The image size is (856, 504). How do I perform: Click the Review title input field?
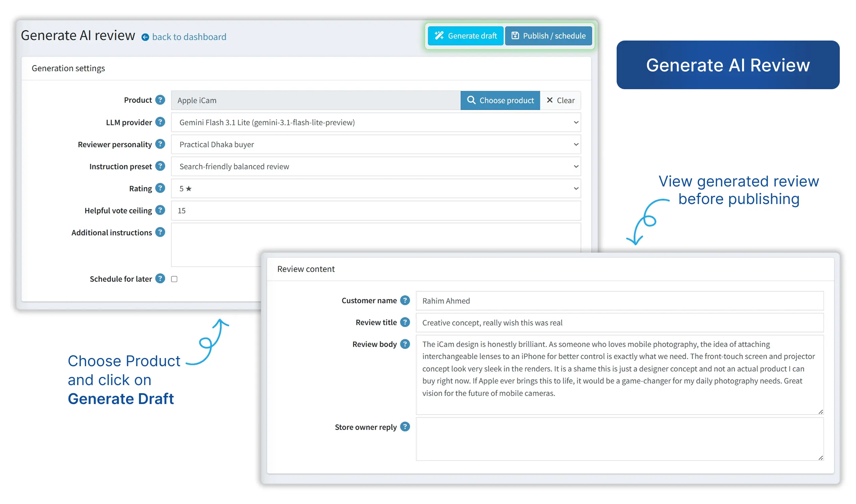tap(619, 322)
